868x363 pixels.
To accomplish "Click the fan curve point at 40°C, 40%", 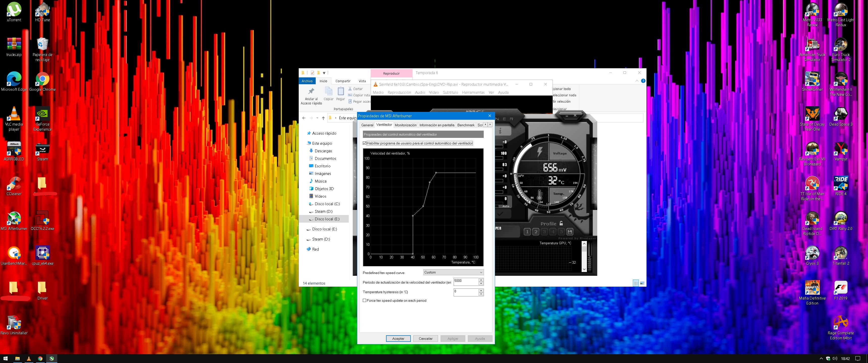I will [x=413, y=216].
